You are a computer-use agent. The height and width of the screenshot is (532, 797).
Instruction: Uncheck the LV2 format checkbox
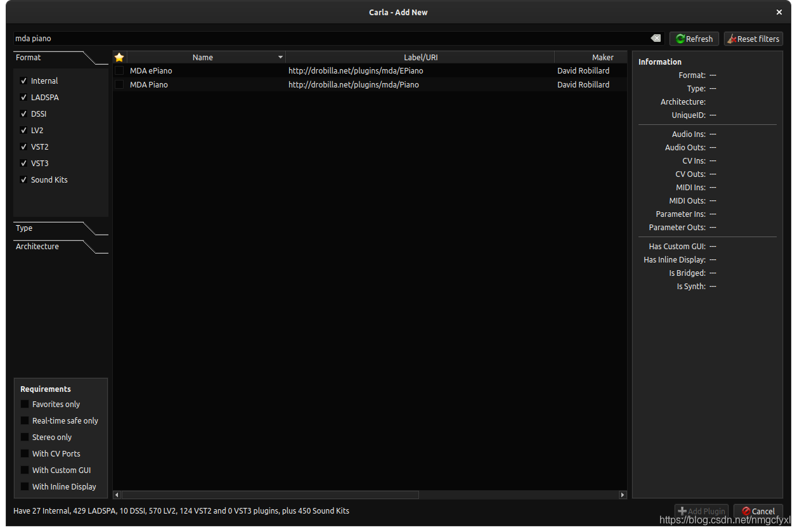click(x=23, y=131)
